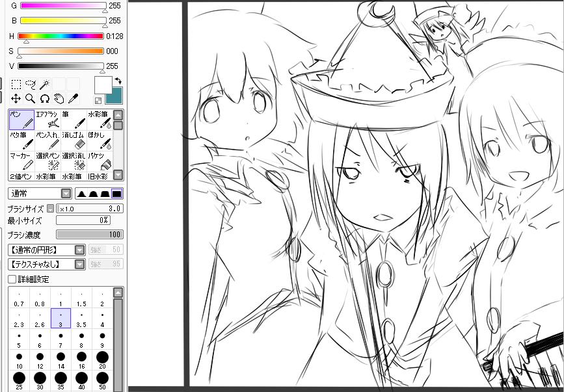Image resolution: width=564 pixels, height=392 pixels.
Task: Click the B yellow gradient slider
Action: (63, 21)
